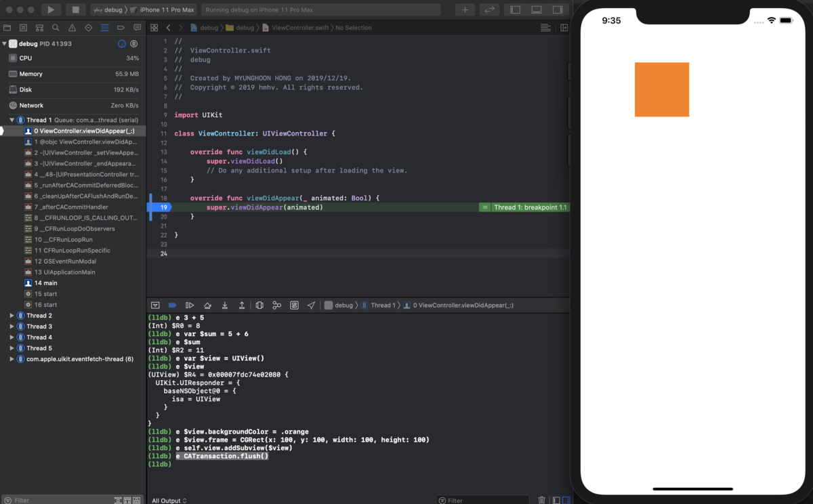813x504 pixels.
Task: Click the orange square in the simulator
Action: click(662, 89)
